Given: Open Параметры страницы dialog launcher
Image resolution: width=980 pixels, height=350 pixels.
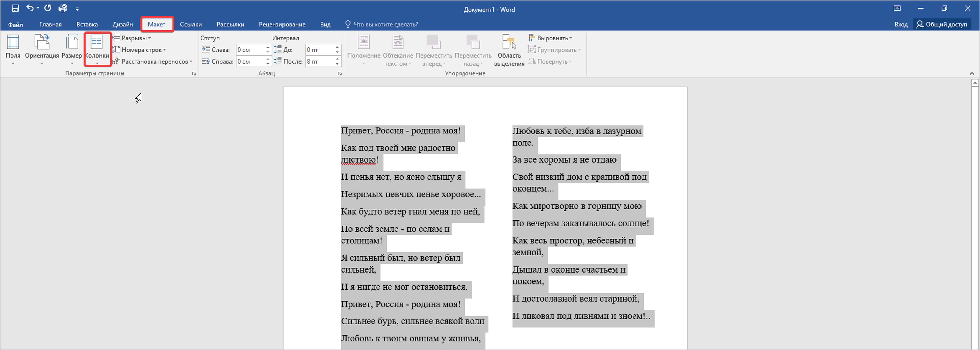Looking at the screenshot, I should (x=194, y=74).
